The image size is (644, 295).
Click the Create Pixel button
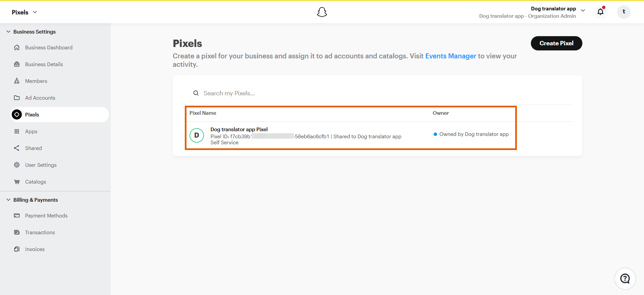click(x=556, y=43)
